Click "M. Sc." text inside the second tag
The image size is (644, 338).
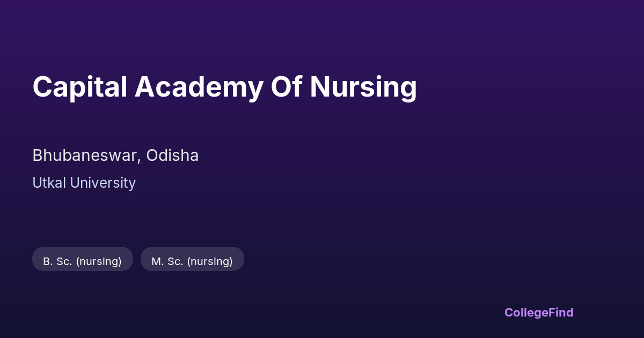coord(167,261)
